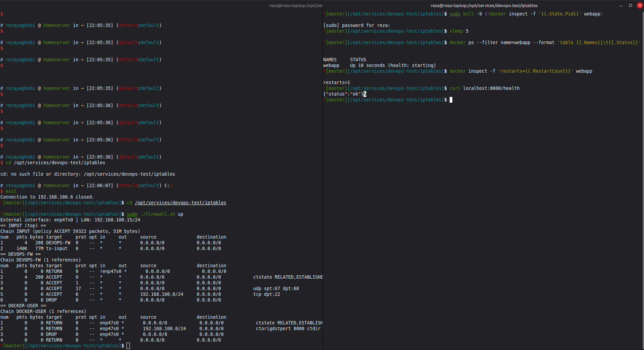
Task: Click the {"status":"ok"} curl response
Action: coord(343,94)
